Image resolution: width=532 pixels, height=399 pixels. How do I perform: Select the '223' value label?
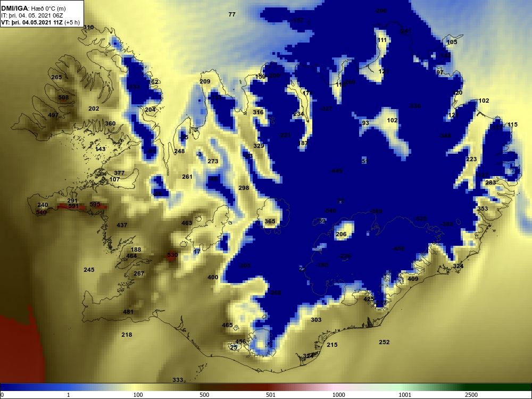coord(471,159)
